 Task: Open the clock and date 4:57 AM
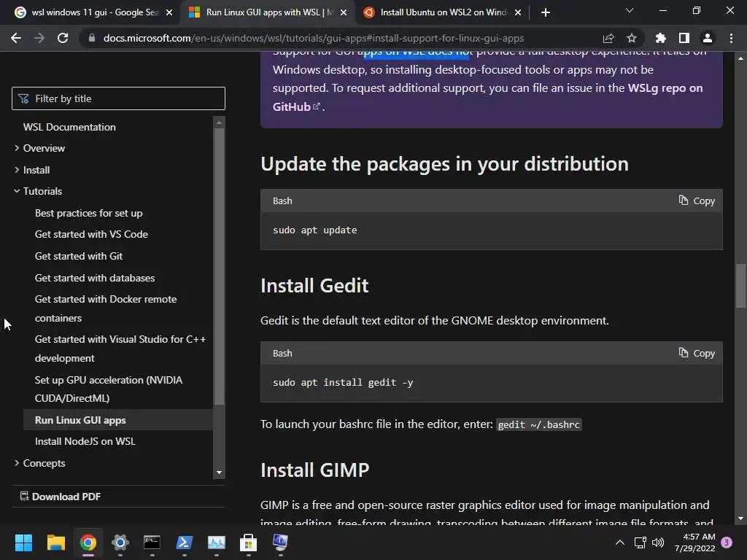694,542
